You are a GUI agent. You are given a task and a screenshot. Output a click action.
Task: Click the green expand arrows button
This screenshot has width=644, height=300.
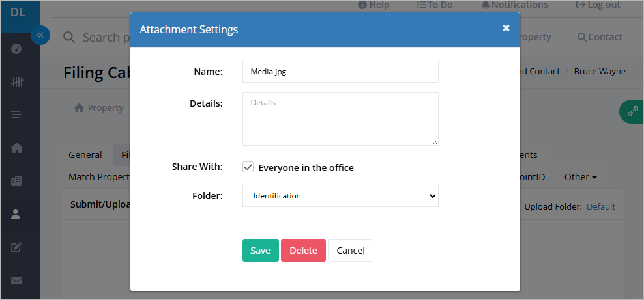pyautogui.click(x=633, y=111)
